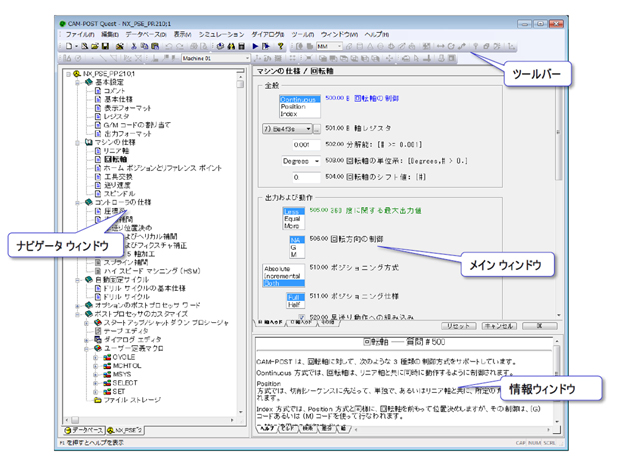621x457 pixels.
Task: Click the リセット button
Action: point(458,326)
